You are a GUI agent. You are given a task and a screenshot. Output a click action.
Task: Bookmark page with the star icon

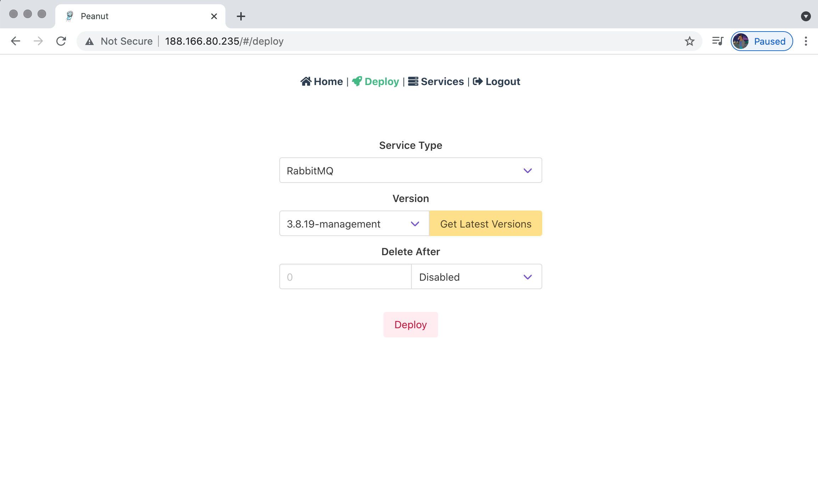pyautogui.click(x=689, y=41)
